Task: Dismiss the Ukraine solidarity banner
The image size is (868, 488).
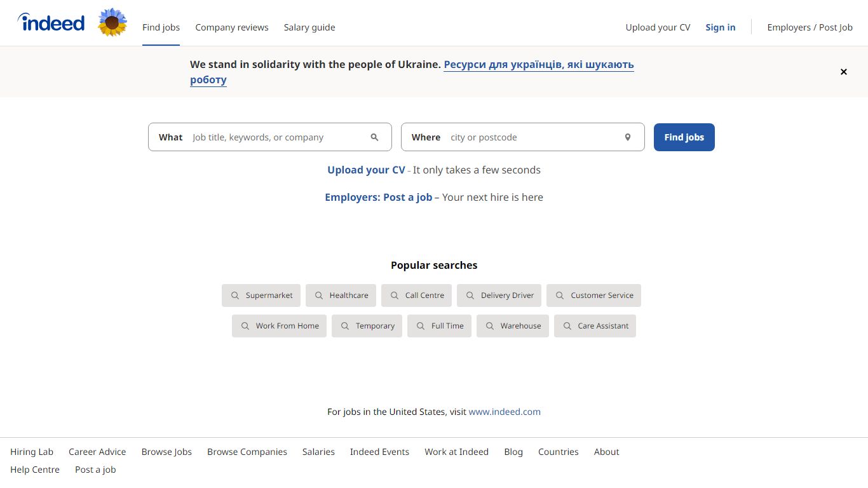Action: 843,72
